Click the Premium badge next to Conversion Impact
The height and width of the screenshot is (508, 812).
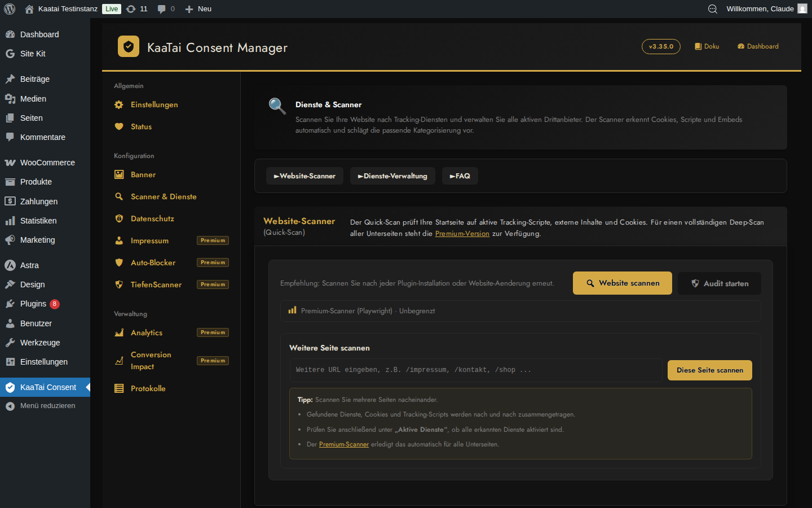pos(213,361)
